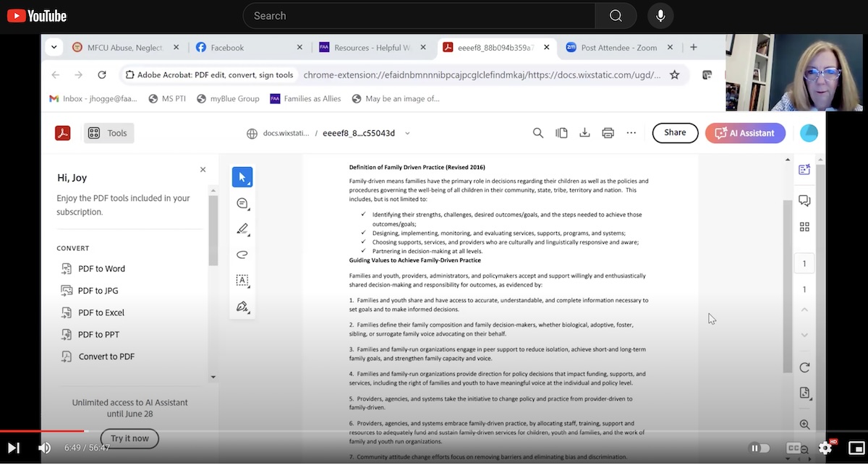Open the find text magnifier icon

[x=538, y=133]
